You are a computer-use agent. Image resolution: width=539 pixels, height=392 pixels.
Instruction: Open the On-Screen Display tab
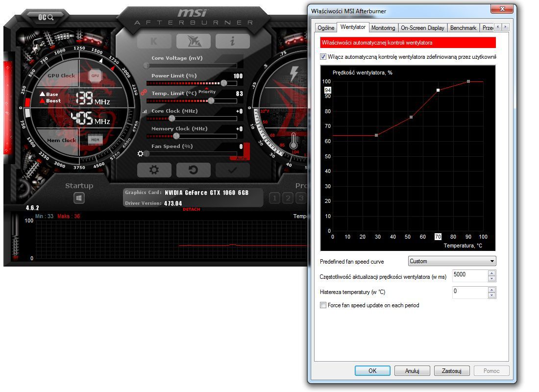(x=422, y=28)
